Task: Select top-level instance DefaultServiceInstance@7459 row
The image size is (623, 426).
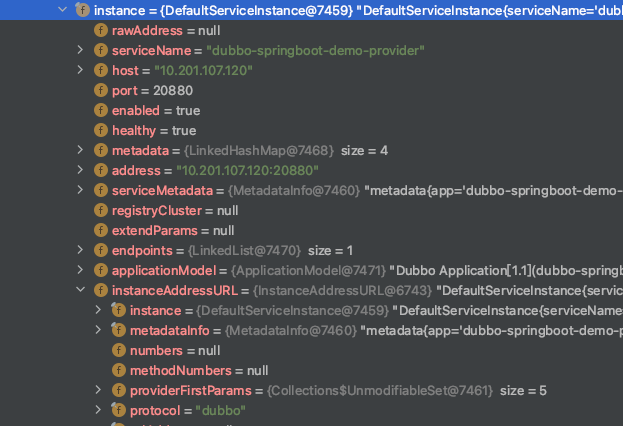Action: [x=312, y=10]
